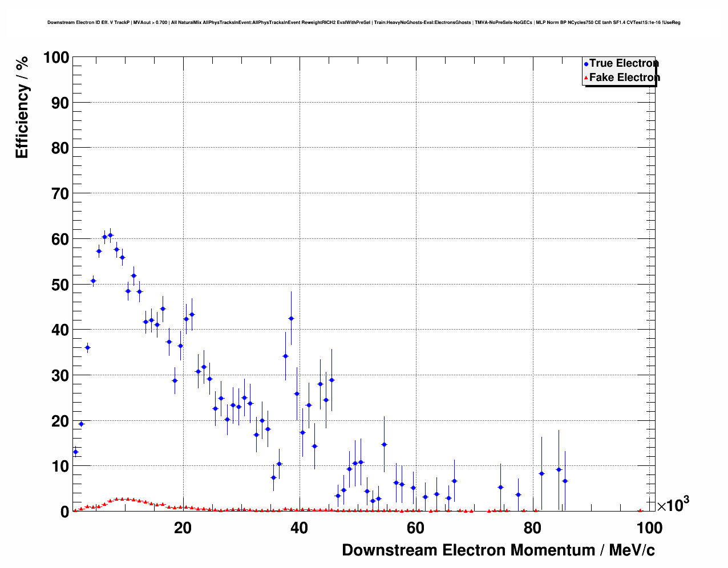Image resolution: width=728 pixels, height=568 pixels.
Task: Click the x-axis tick label 100
Action: (649, 528)
